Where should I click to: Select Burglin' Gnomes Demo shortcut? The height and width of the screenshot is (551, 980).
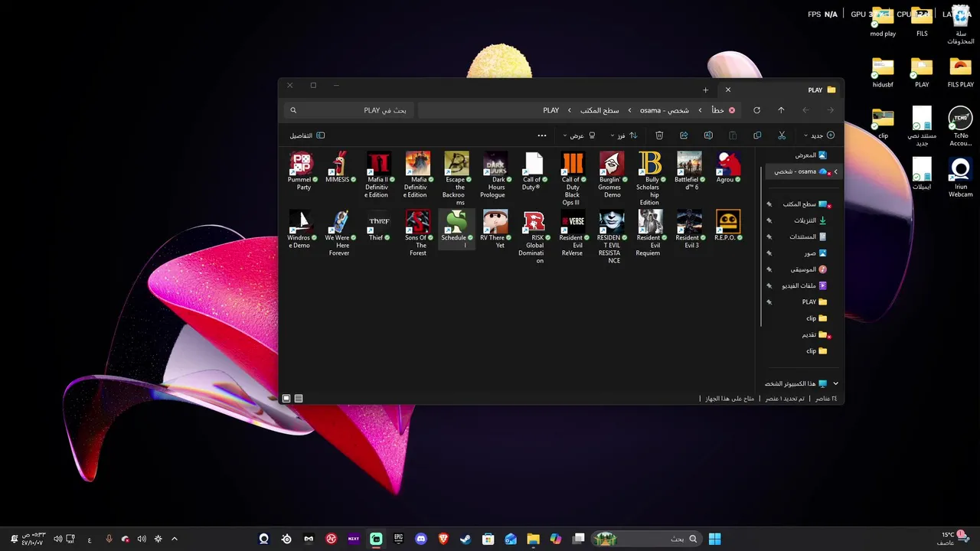[612, 175]
